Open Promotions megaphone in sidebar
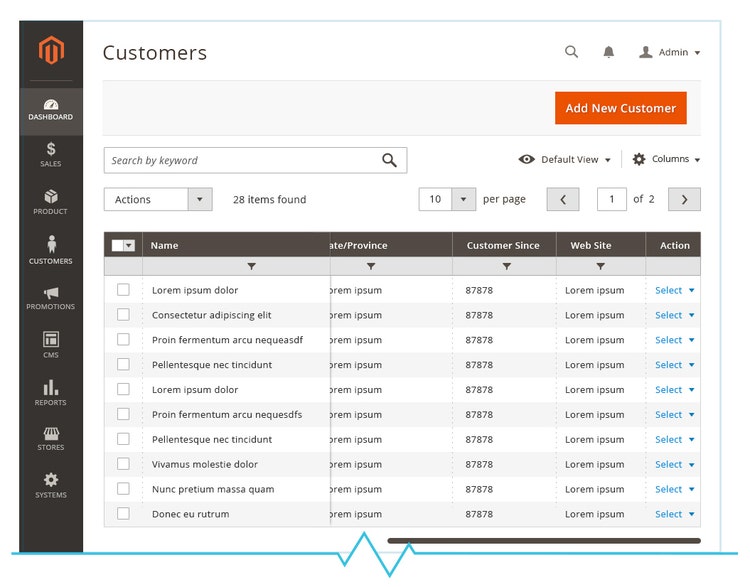Viewport: 750px width, 587px height. [51, 298]
